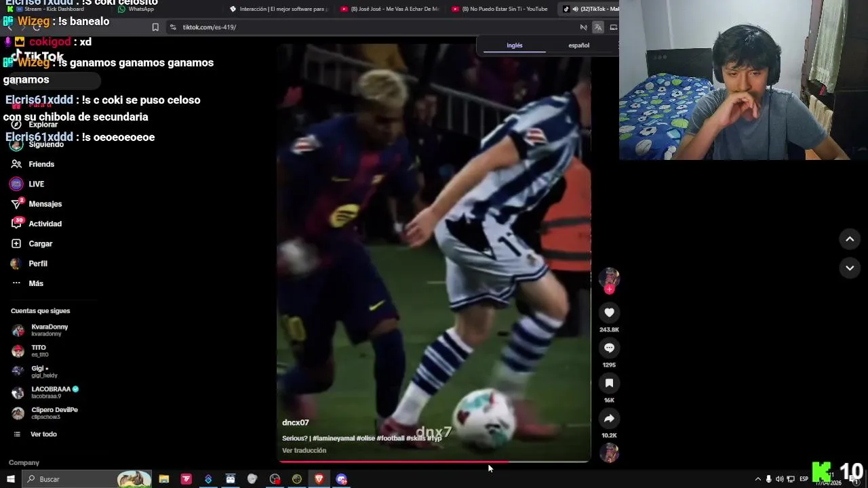Open the pink TF taskbar app
868x488 pixels.
[x=186, y=479]
